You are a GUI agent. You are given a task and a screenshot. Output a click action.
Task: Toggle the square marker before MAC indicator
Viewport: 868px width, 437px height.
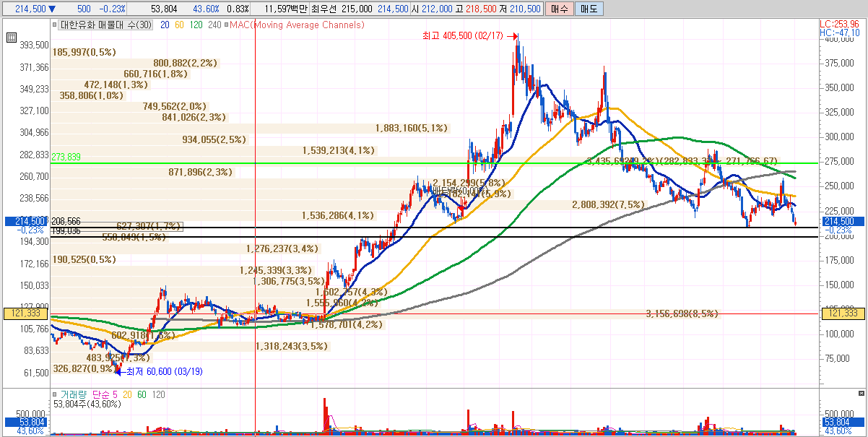point(227,25)
